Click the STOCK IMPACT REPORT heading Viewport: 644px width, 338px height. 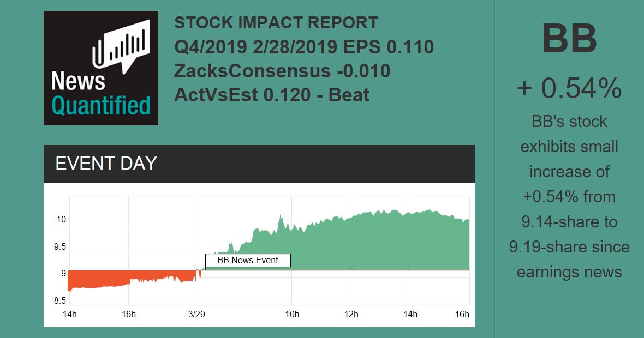[x=276, y=23]
